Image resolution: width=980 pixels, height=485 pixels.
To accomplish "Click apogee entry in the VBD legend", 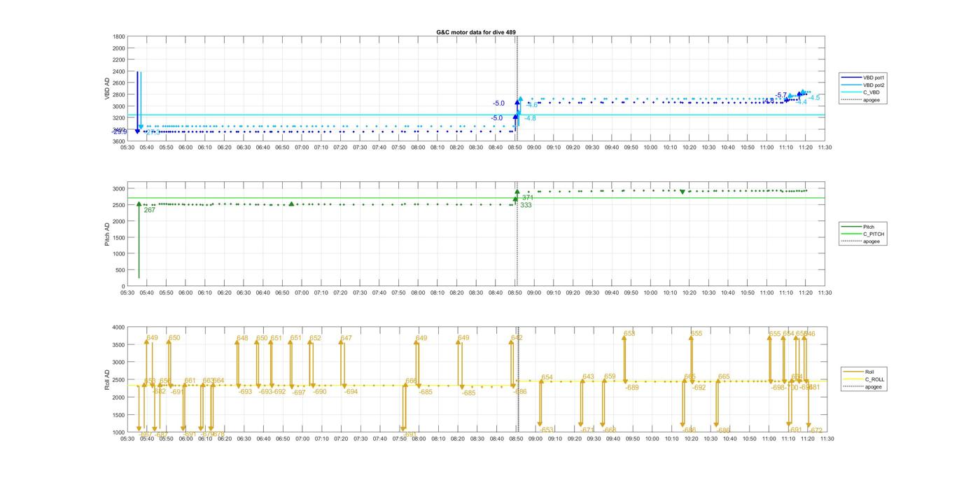I will coord(860,100).
